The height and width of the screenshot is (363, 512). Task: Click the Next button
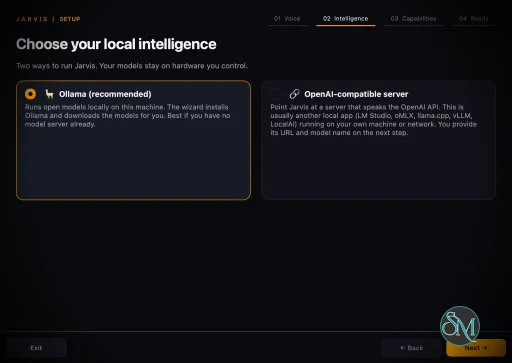click(476, 348)
